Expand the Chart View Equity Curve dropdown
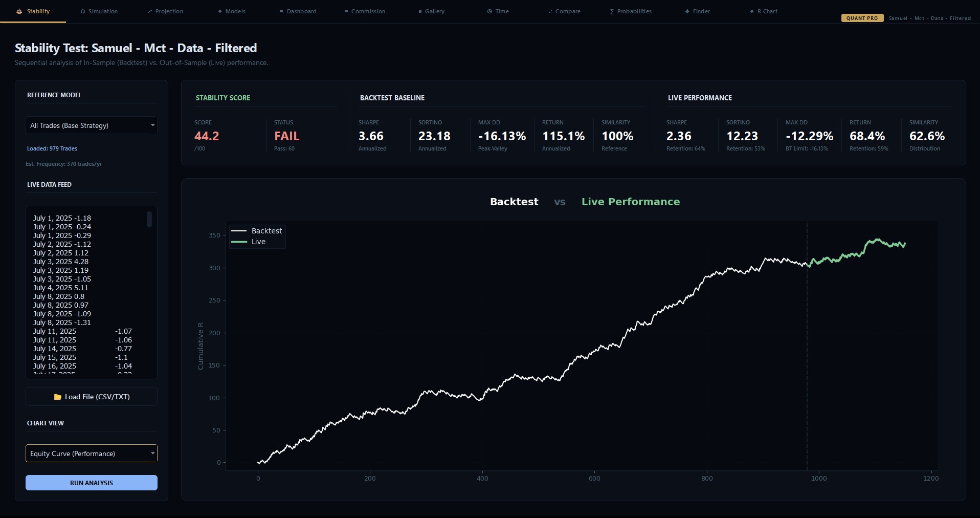The height and width of the screenshot is (518, 980). (92, 454)
